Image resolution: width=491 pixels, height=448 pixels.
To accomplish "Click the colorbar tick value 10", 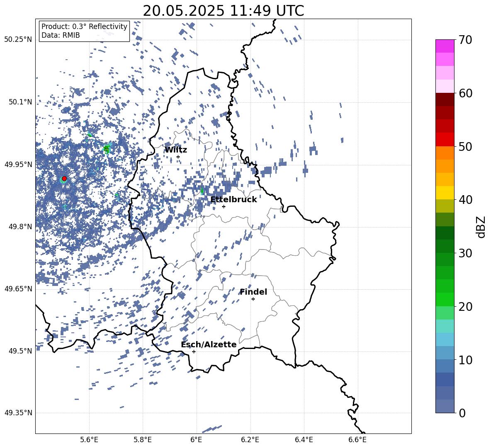I will 465,360.
